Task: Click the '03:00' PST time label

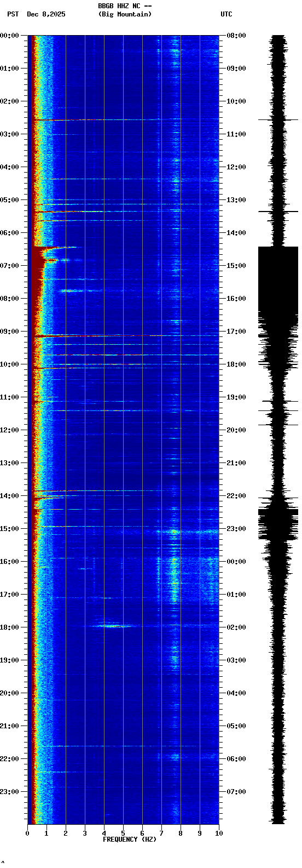Action: pyautogui.click(x=9, y=134)
